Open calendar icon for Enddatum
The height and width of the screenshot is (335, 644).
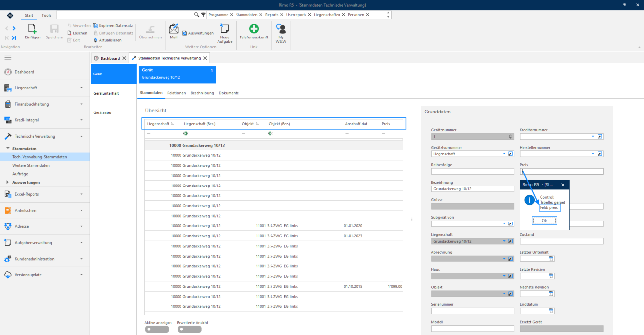click(x=551, y=311)
